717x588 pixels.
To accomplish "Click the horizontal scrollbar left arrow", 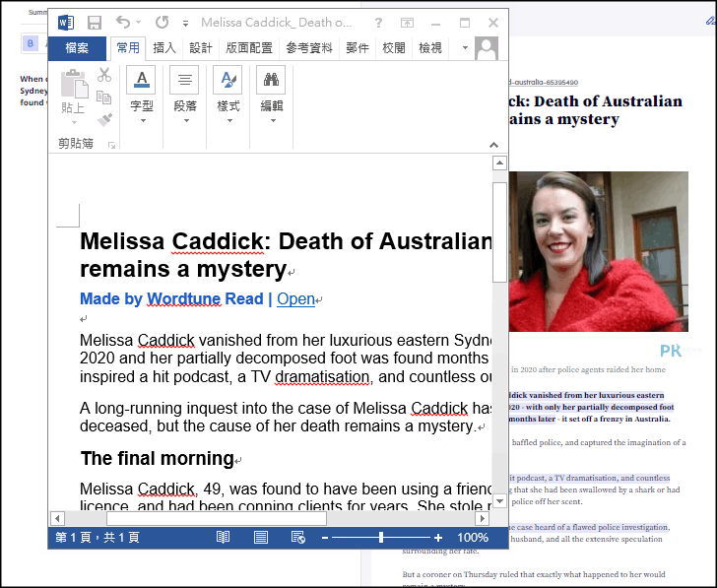I will (x=57, y=518).
